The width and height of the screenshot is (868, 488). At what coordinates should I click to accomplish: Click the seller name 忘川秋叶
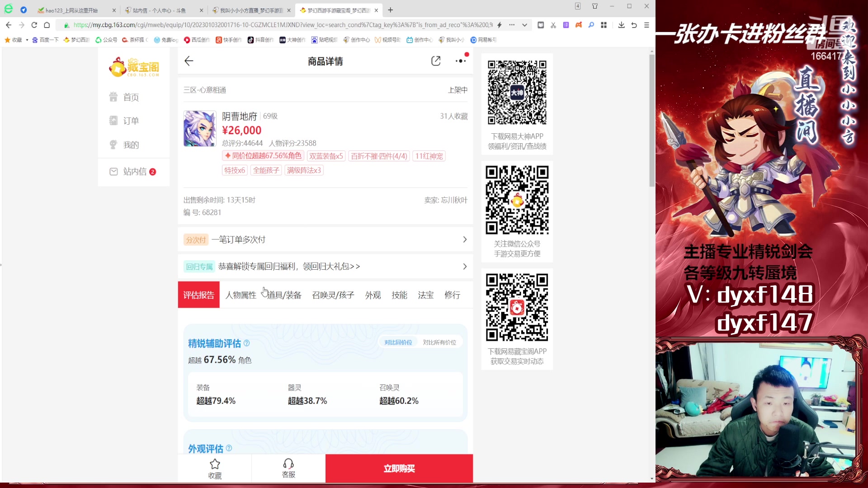[454, 200]
